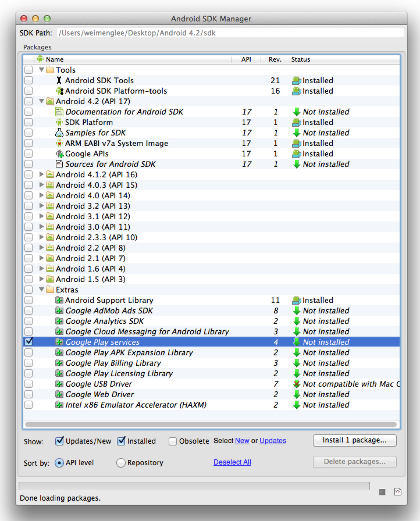Click the SDK Path text field
420x521 pixels.
[x=231, y=33]
